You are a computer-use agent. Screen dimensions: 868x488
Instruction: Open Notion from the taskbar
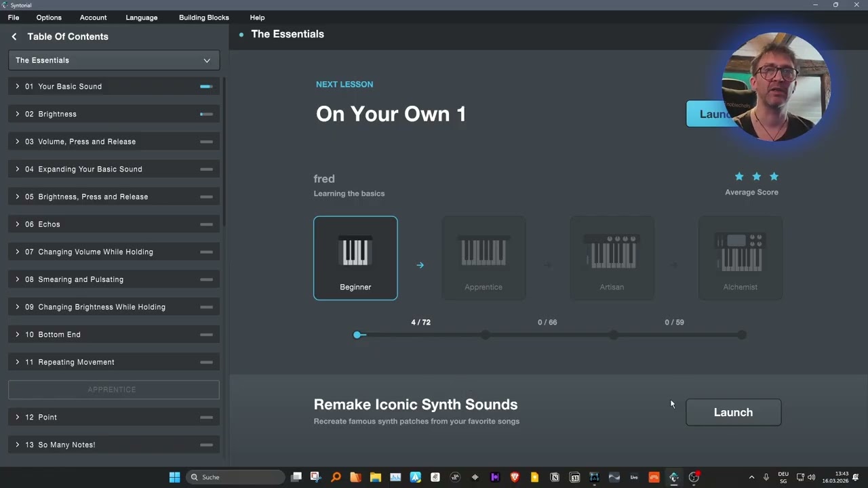click(x=555, y=477)
